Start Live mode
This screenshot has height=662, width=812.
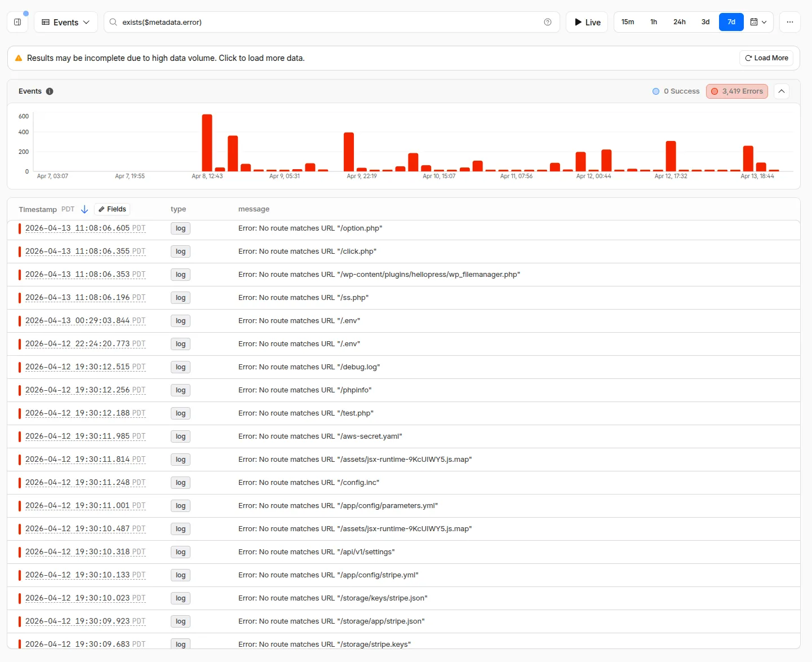tap(587, 22)
